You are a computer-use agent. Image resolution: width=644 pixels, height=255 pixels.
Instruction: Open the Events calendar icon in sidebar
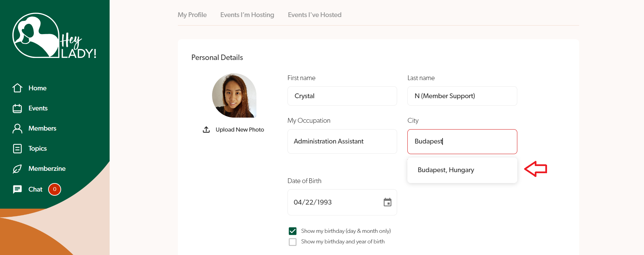click(17, 108)
